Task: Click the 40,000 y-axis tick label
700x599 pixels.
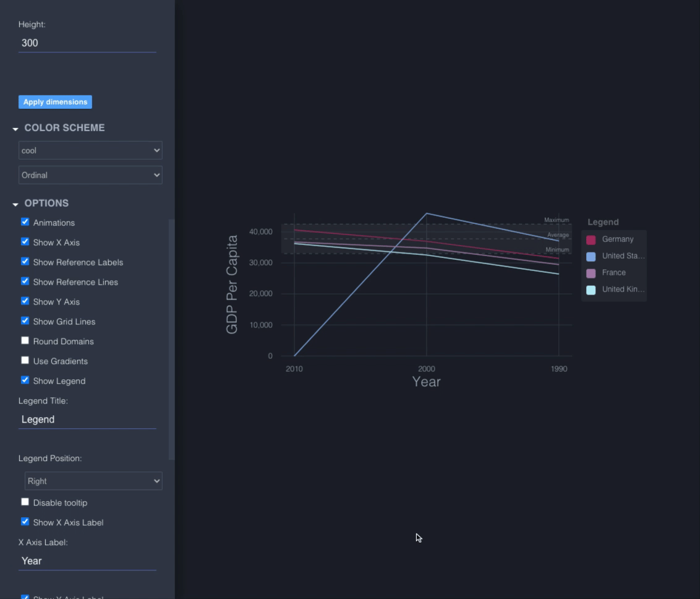Action: [261, 232]
